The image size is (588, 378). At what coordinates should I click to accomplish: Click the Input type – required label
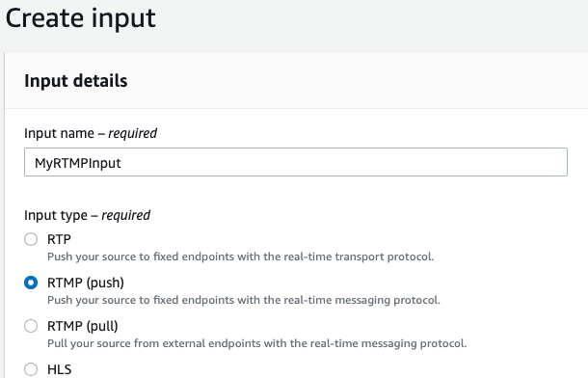87,215
